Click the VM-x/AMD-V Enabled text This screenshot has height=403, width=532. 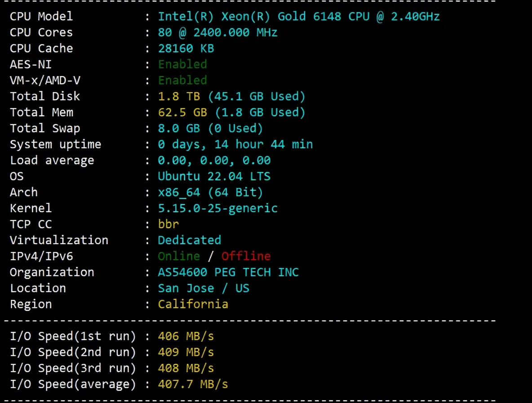182,80
